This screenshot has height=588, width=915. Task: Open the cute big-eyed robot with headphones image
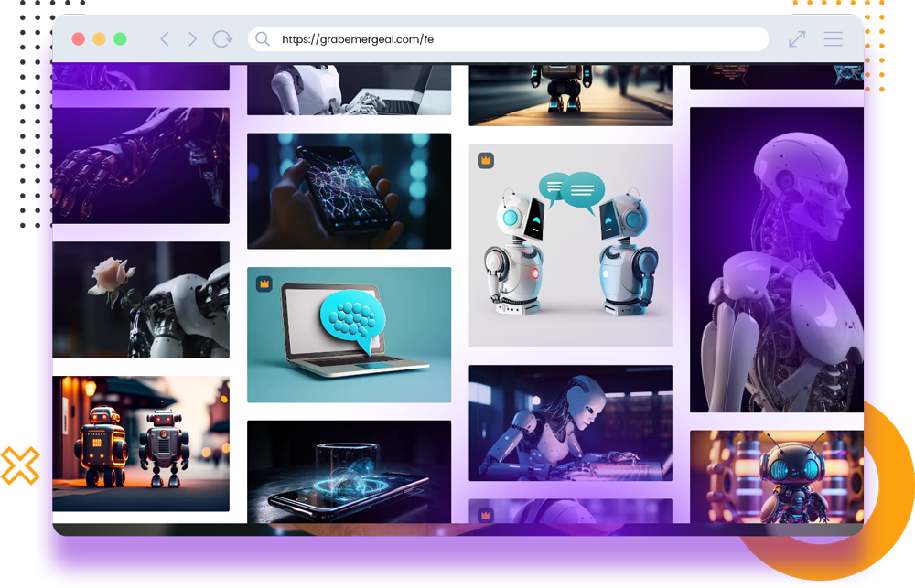[x=776, y=476]
